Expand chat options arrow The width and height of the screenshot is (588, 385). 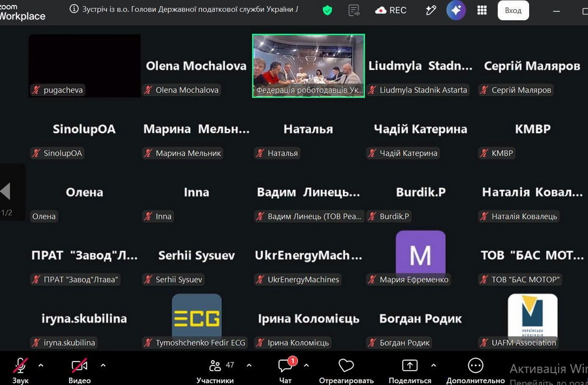point(306,365)
